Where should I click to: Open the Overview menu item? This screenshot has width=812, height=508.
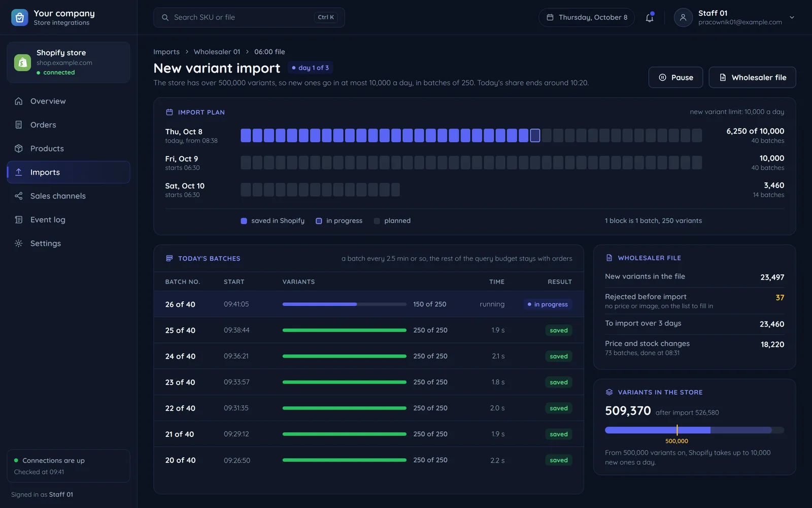coord(69,101)
